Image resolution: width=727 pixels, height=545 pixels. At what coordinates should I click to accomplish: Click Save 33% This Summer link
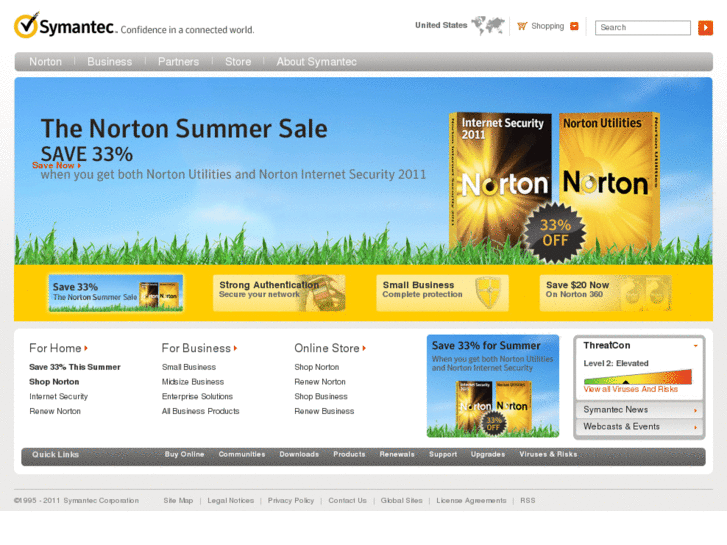[75, 367]
